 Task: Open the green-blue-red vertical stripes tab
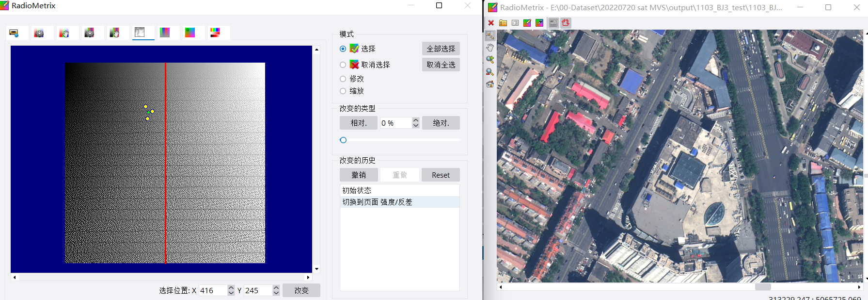click(165, 33)
